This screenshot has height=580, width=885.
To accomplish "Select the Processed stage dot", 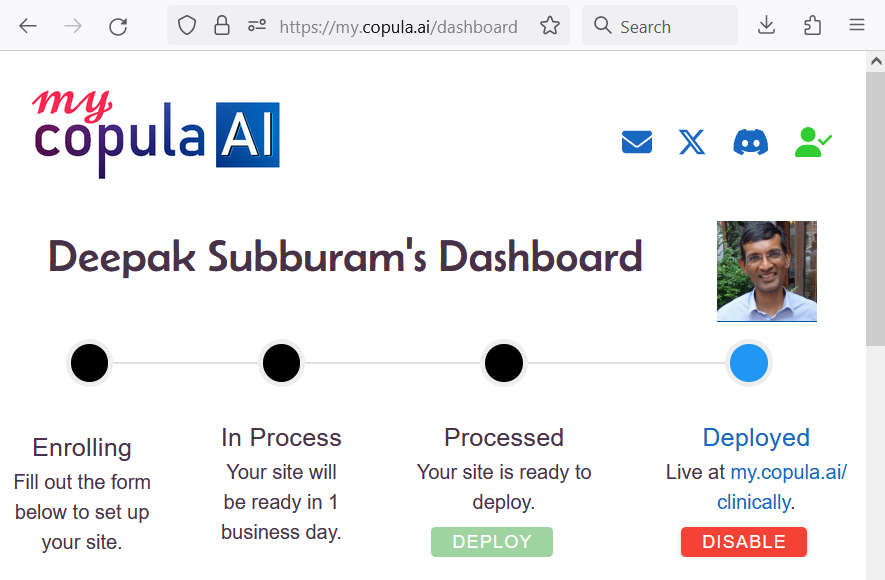I will point(504,363).
